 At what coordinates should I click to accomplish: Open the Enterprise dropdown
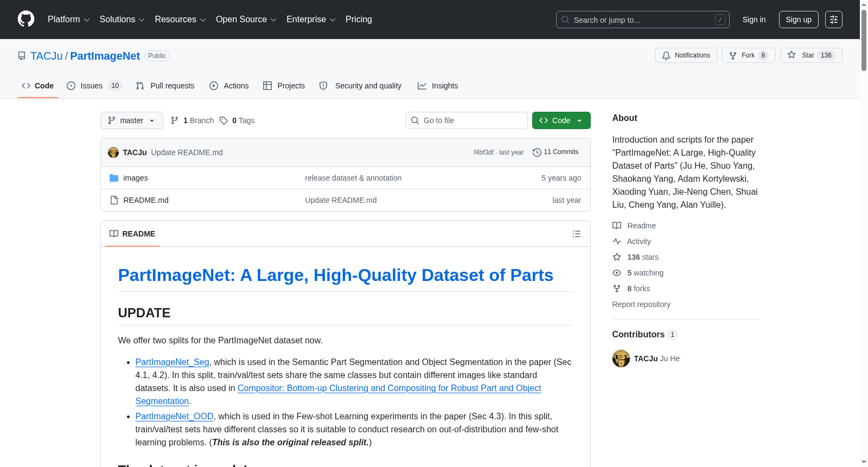click(x=311, y=20)
